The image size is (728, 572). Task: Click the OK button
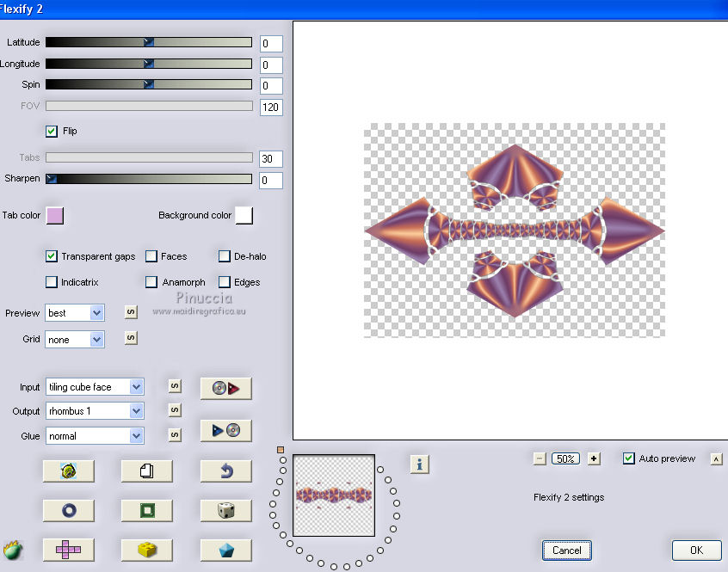pos(696,550)
